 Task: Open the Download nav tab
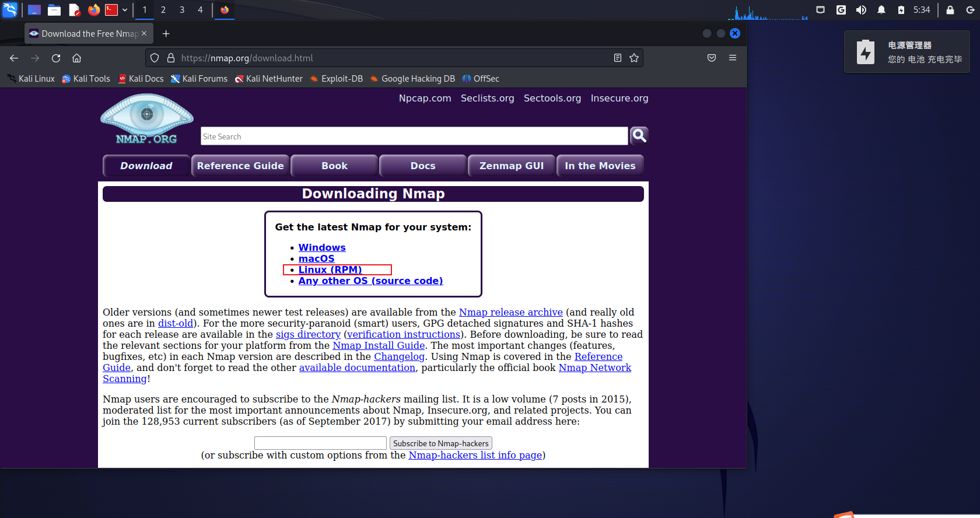tap(146, 166)
